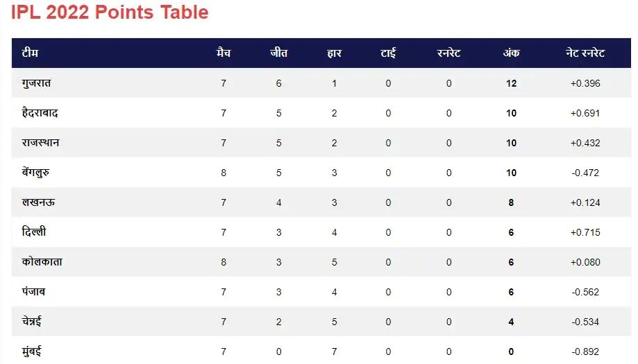This screenshot has height=364, width=638.
Task: Select the चेन्नई team name
Action: 34,322
